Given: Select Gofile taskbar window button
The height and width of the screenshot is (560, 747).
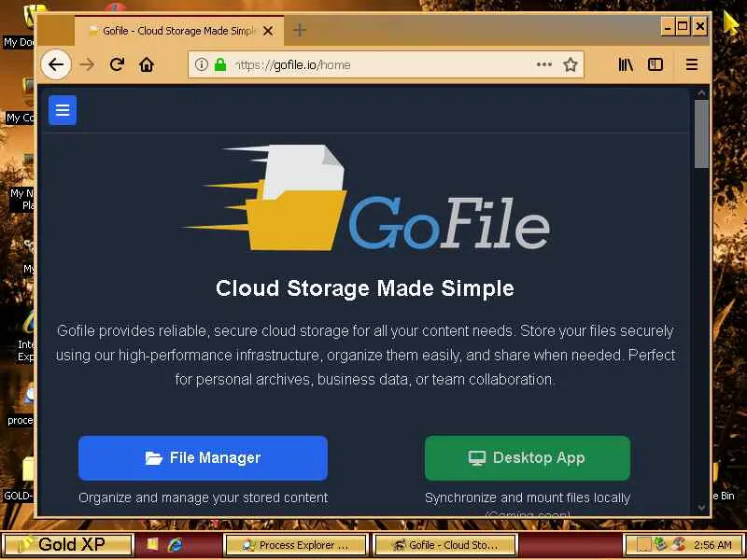Looking at the screenshot, I should [445, 545].
